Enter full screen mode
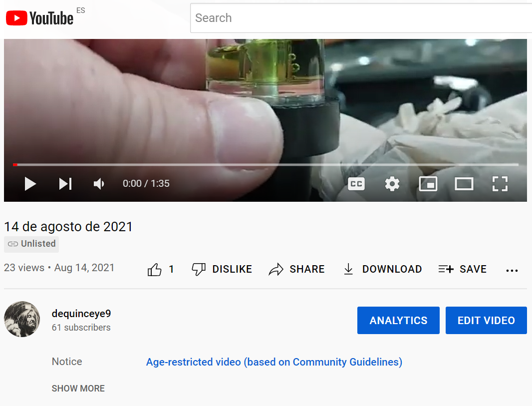 [x=500, y=184]
